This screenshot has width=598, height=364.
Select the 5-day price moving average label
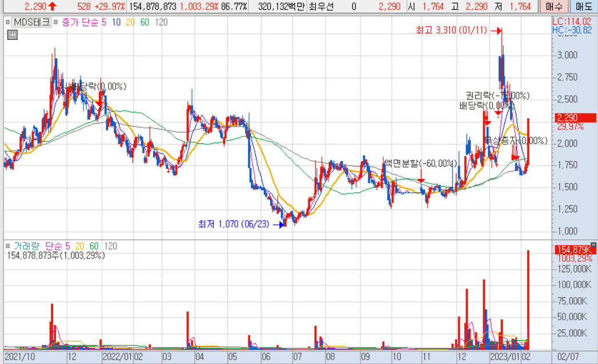(104, 22)
